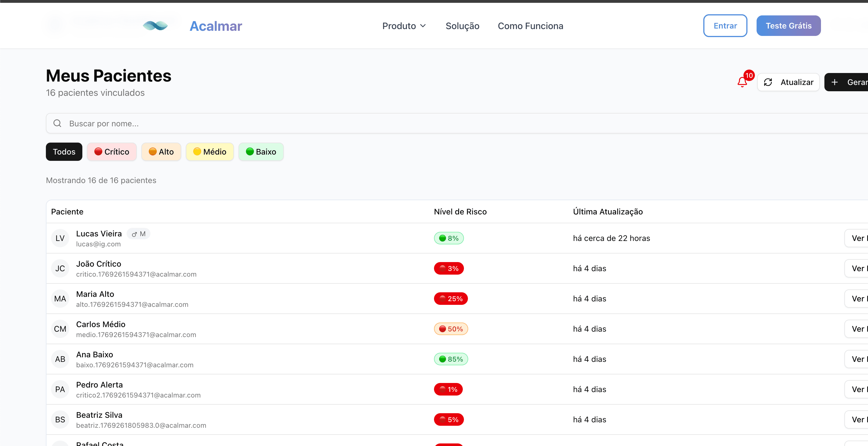This screenshot has width=868, height=446.
Task: Open details with Ver for Lucas Vieira
Action: (857, 238)
